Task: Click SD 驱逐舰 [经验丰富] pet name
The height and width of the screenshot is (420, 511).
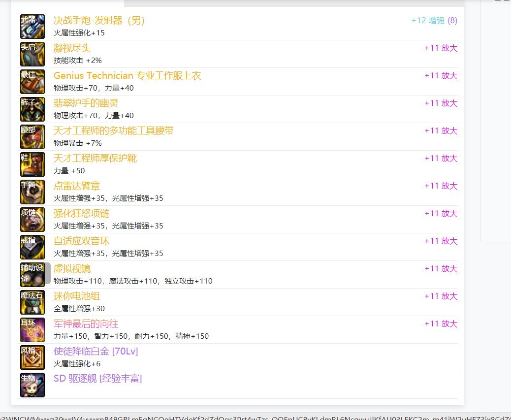Action: [97, 379]
